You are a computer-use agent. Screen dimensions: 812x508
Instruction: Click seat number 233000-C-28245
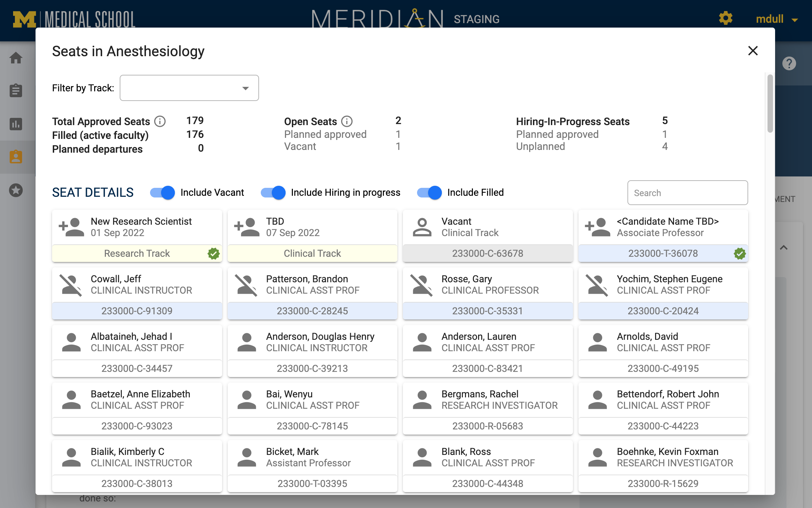click(312, 311)
